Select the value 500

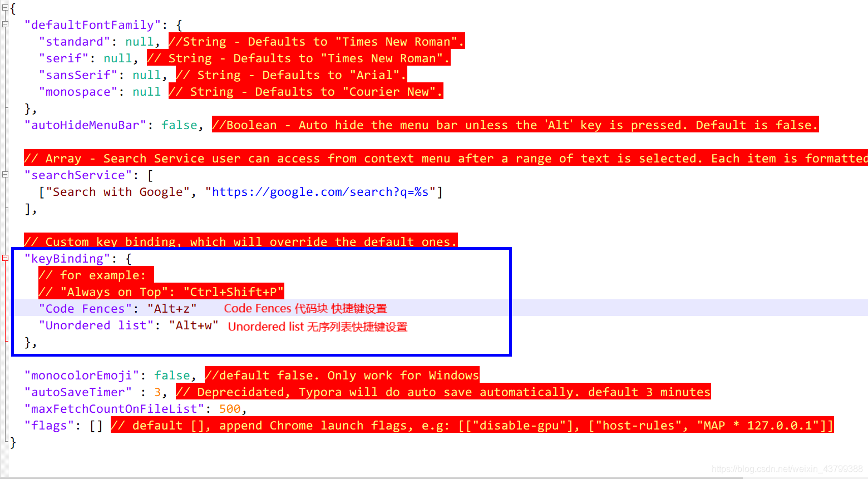point(230,409)
